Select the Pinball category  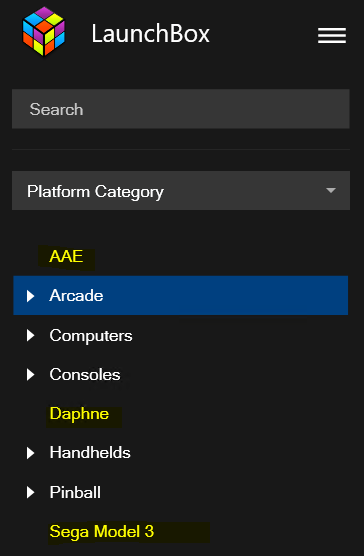tap(75, 492)
